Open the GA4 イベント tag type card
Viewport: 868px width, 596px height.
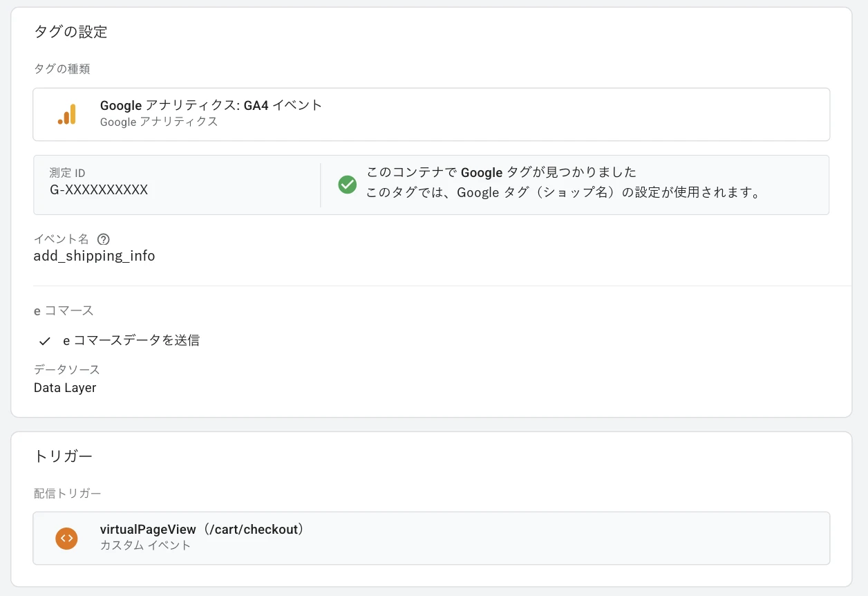click(x=431, y=114)
